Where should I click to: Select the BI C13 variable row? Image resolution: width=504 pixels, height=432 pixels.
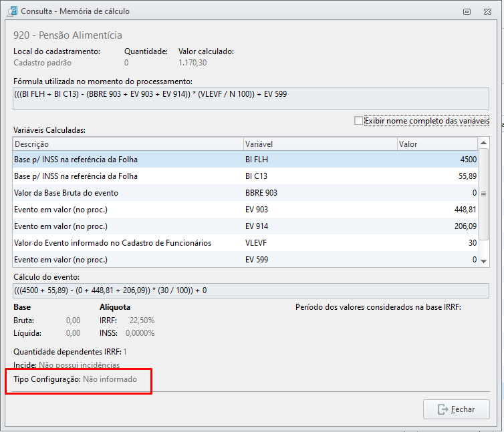[245, 176]
